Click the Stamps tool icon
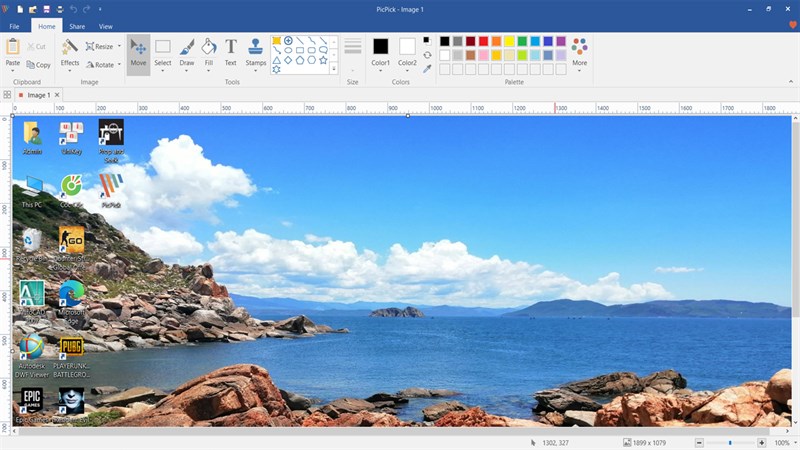Screen dimensions: 800x450 pos(256,52)
